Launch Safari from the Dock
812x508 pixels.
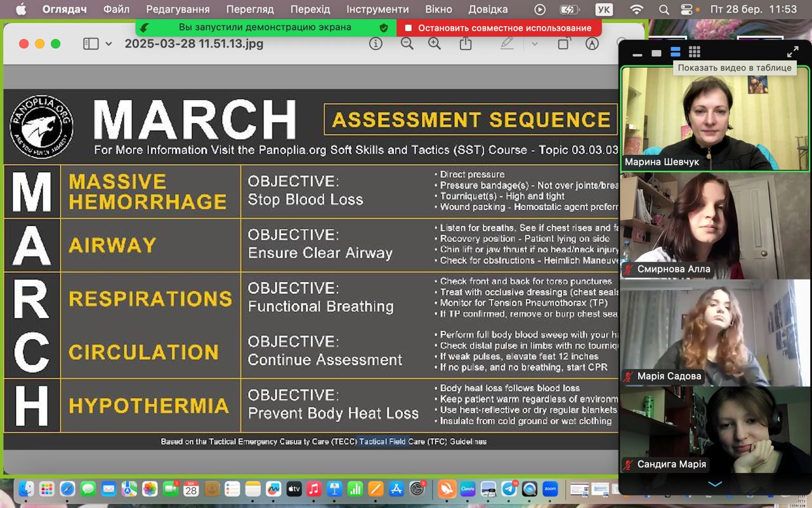click(67, 489)
